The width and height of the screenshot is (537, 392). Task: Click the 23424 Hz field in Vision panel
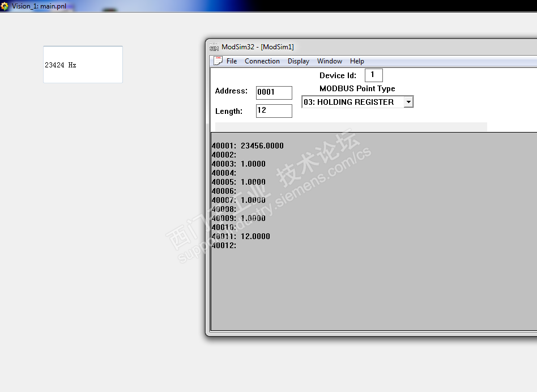[x=83, y=65]
